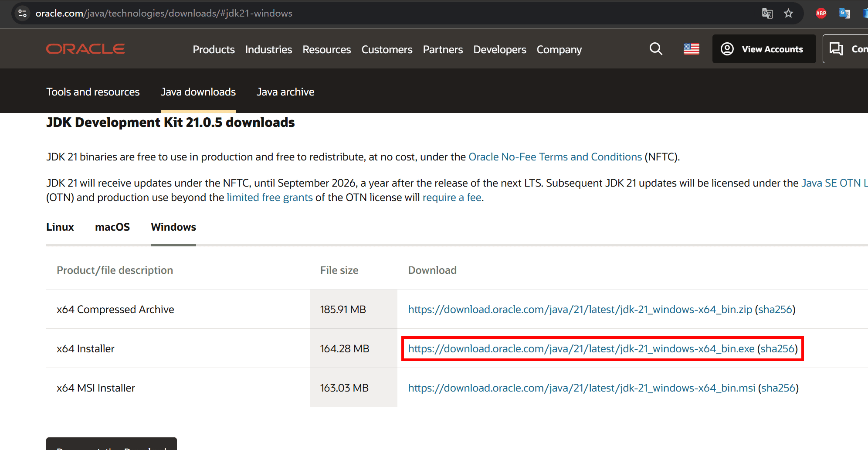Click the File size column header
Screen dimensions: 868x450
[x=339, y=270]
